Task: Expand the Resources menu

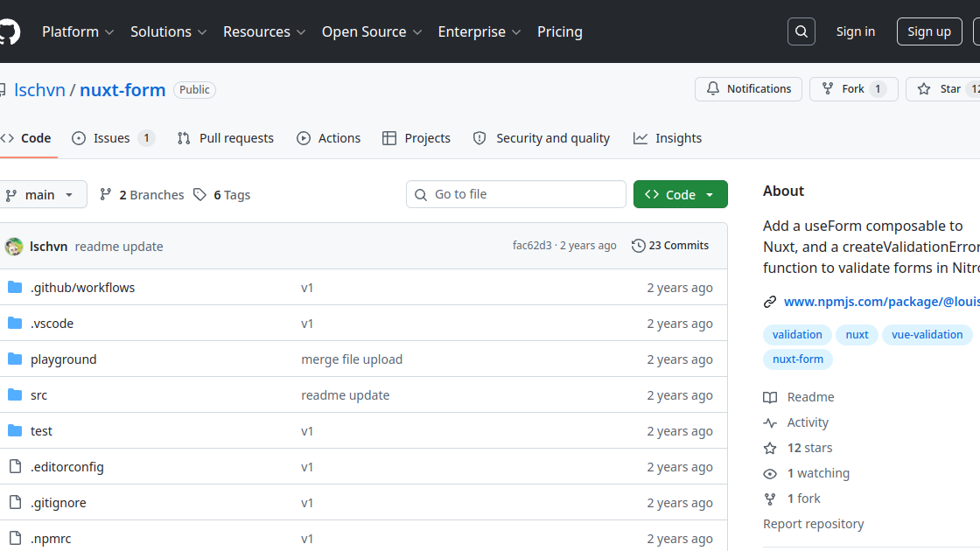Action: tap(263, 31)
